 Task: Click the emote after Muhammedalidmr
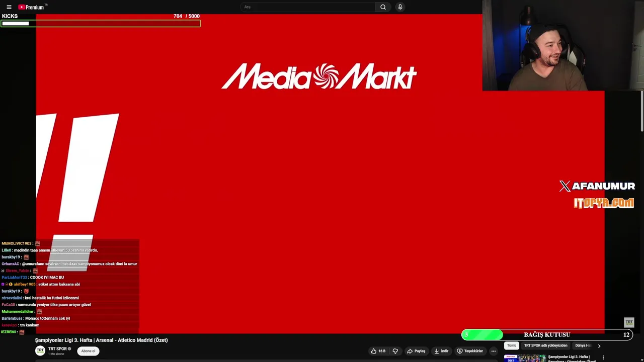(x=39, y=312)
